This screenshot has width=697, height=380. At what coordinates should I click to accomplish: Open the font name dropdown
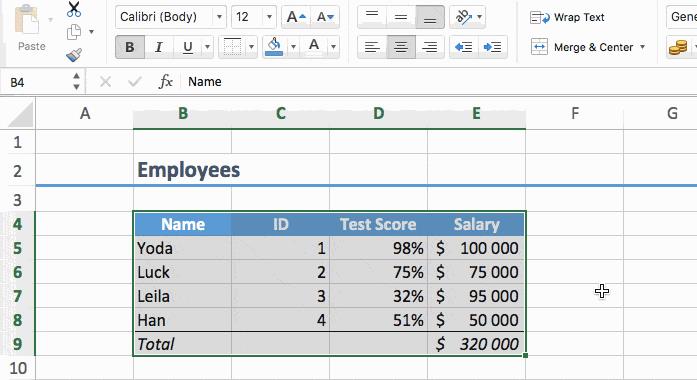pyautogui.click(x=219, y=17)
